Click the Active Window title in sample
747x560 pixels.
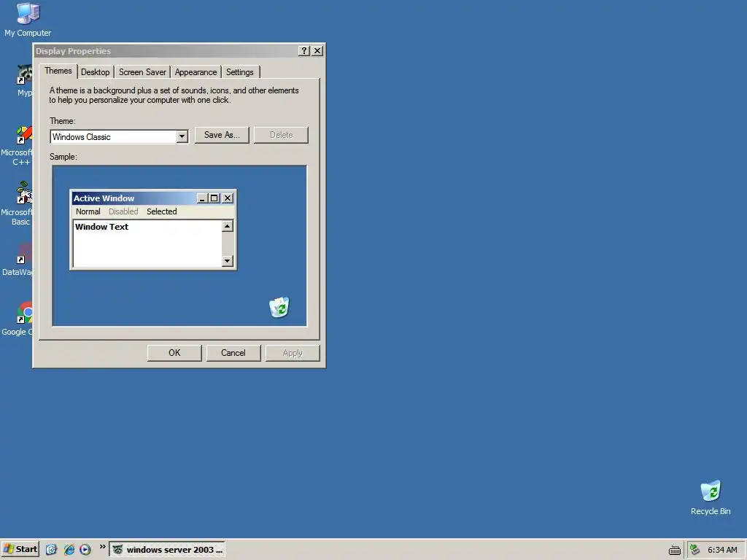click(x=104, y=198)
